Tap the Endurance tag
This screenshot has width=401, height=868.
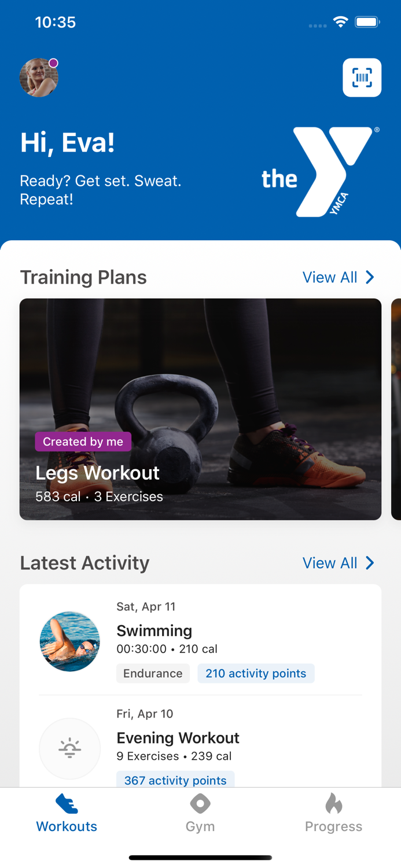point(153,673)
